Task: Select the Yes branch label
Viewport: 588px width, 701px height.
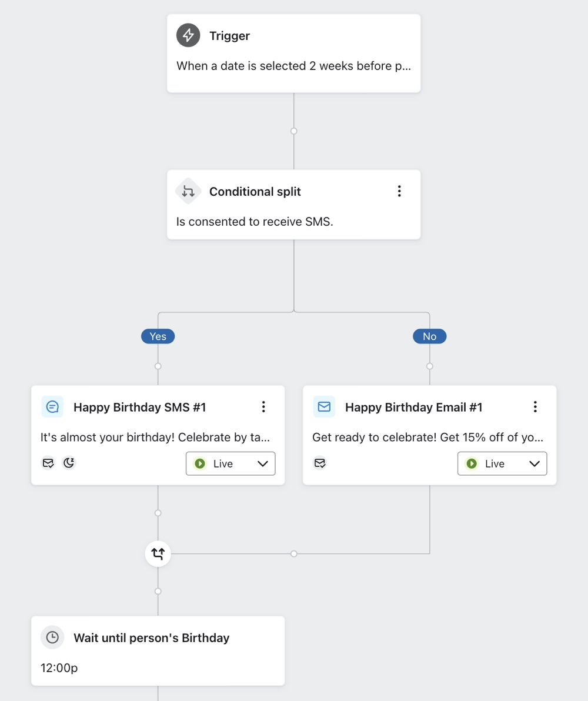Action: [158, 336]
